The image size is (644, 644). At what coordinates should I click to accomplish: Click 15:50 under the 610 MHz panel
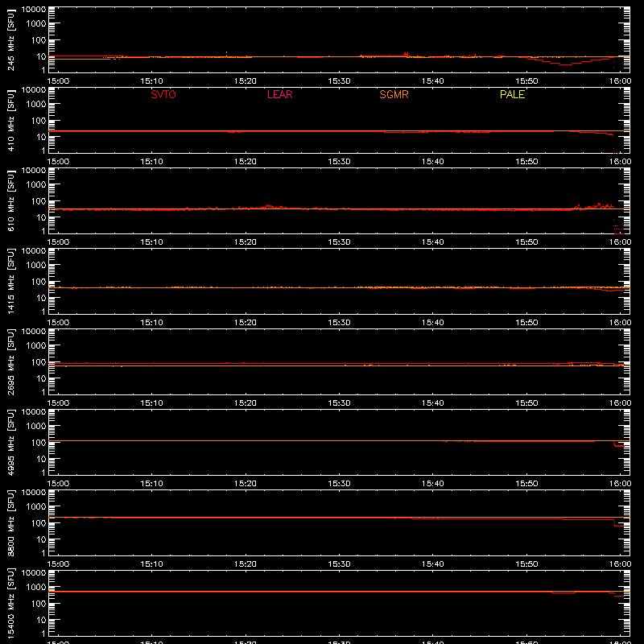(x=526, y=242)
